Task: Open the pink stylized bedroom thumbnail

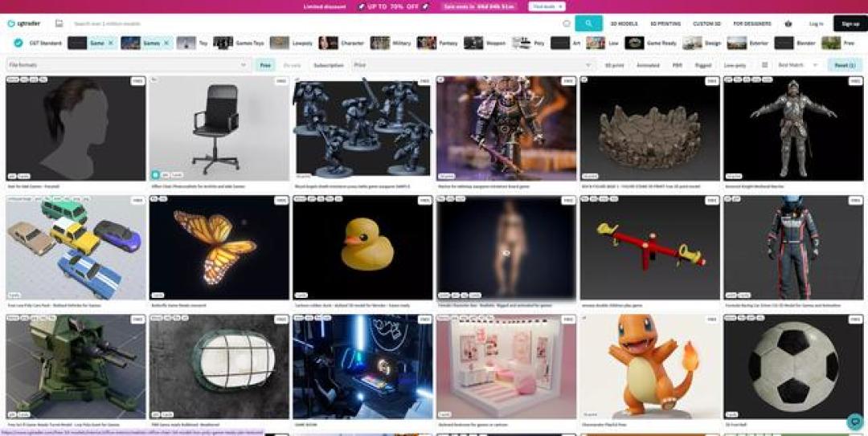Action: pos(506,366)
